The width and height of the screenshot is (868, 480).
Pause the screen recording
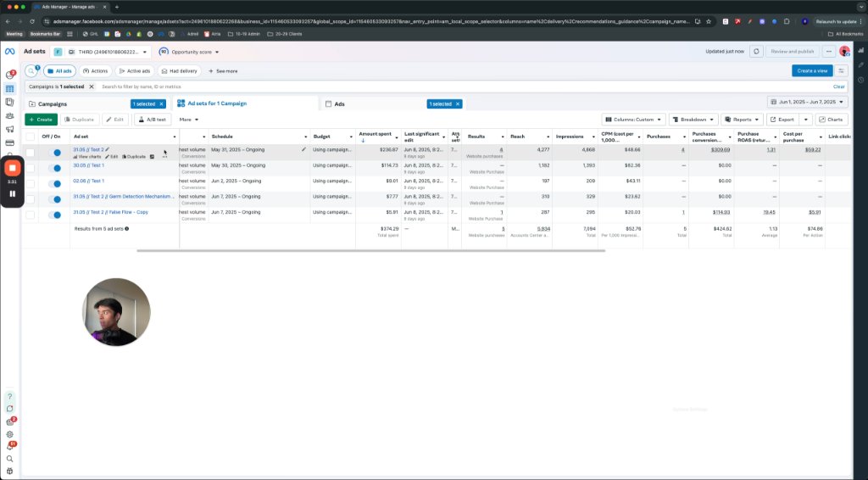(12, 193)
